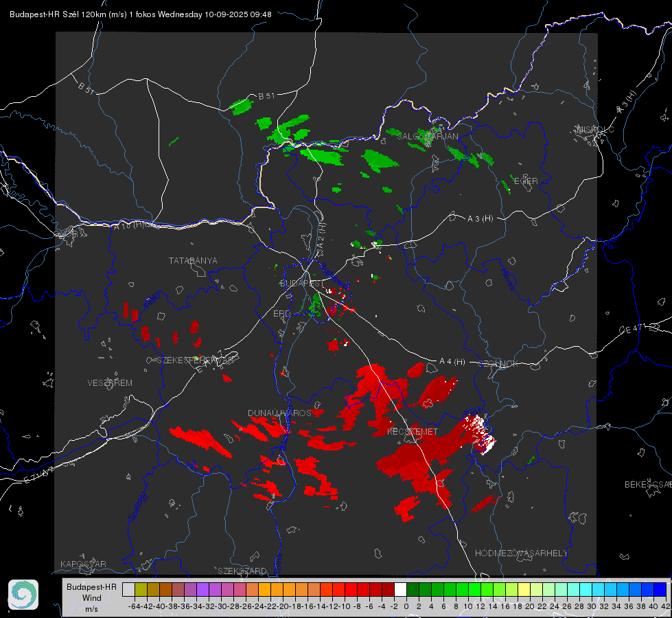
Task: Select the SZOLNOK city label
Action: [x=498, y=364]
